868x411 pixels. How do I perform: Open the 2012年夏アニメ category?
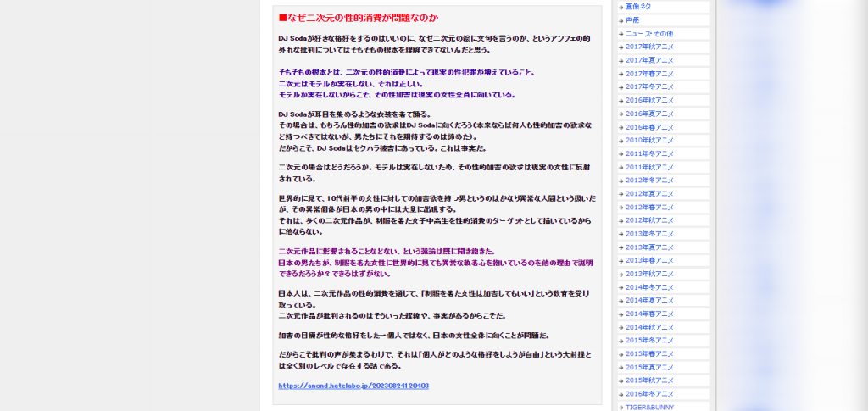(649, 193)
